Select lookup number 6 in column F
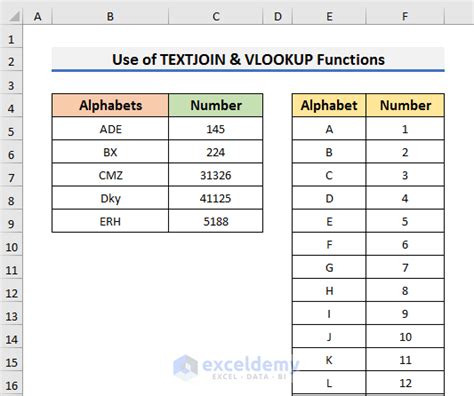This screenshot has height=396, width=474. click(405, 244)
